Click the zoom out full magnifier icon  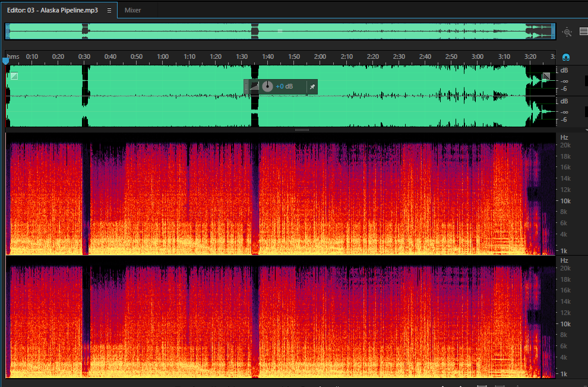[x=567, y=32]
